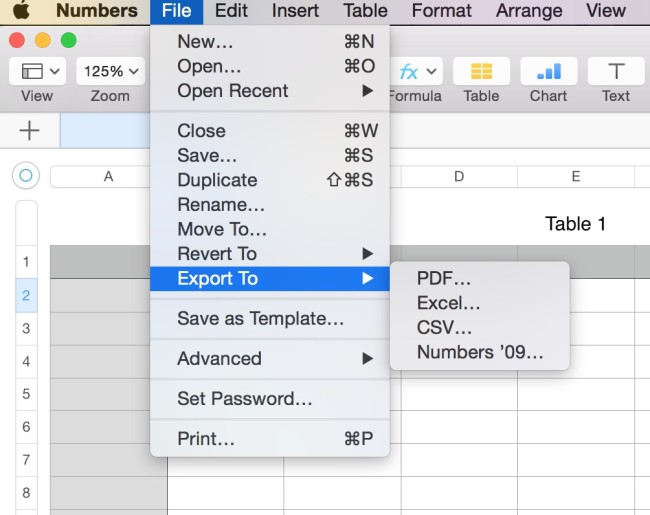650x515 pixels.
Task: Choose Export To PDF option
Action: (x=444, y=278)
